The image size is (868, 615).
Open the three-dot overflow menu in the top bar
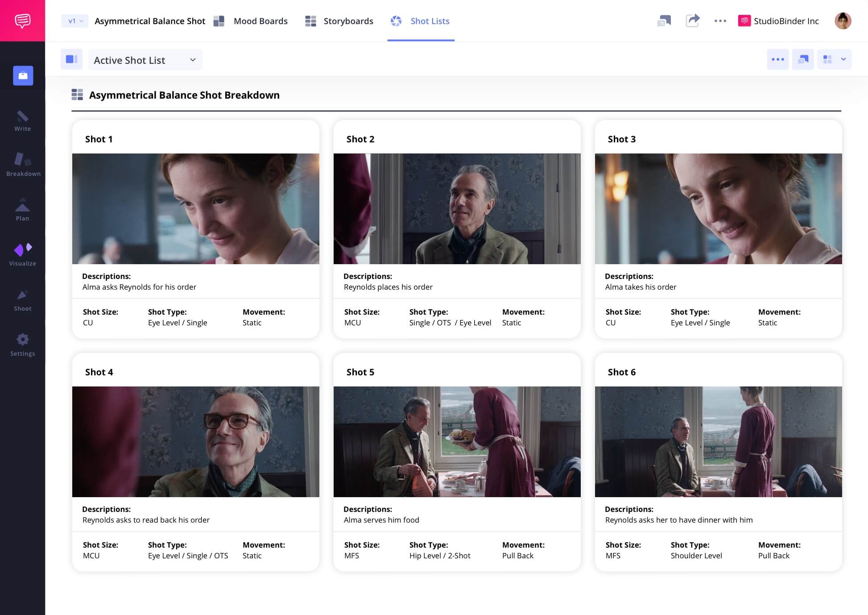(720, 21)
